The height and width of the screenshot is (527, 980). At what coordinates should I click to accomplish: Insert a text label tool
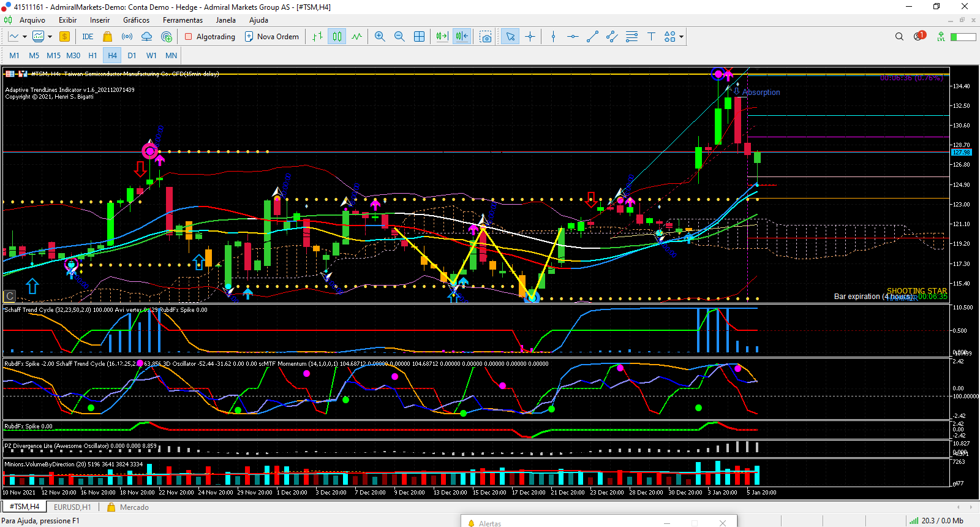[651, 37]
